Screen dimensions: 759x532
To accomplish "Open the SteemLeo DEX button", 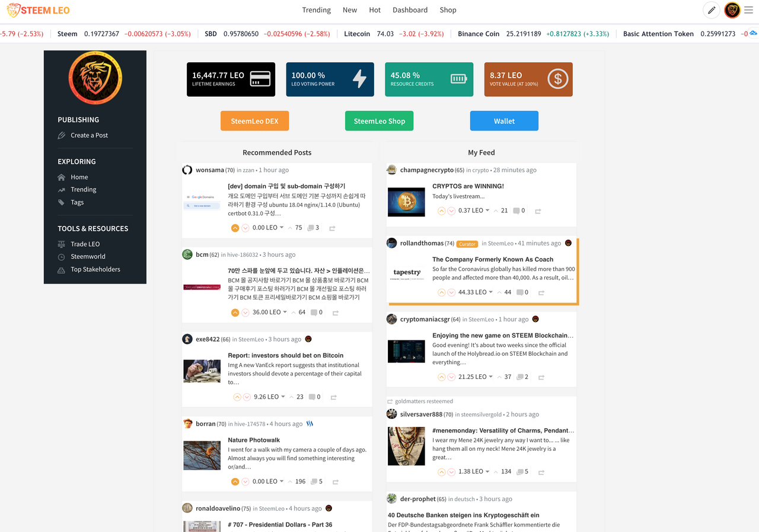I will click(254, 121).
